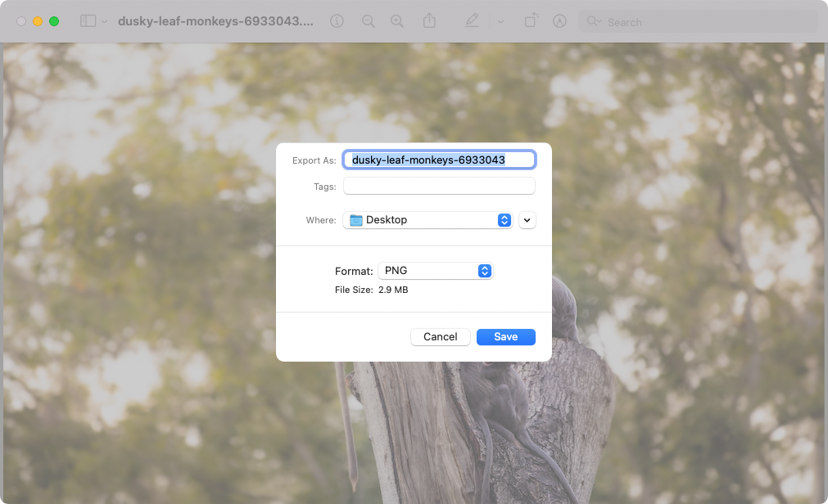The width and height of the screenshot is (828, 504).
Task: Focus the Tags input field
Action: tap(439, 187)
